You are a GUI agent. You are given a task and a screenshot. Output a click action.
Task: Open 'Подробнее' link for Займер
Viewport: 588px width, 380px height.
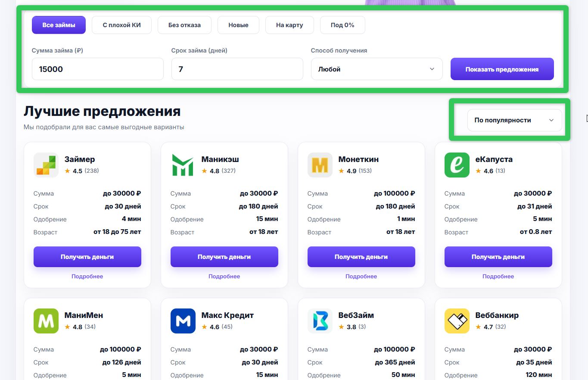(x=87, y=276)
